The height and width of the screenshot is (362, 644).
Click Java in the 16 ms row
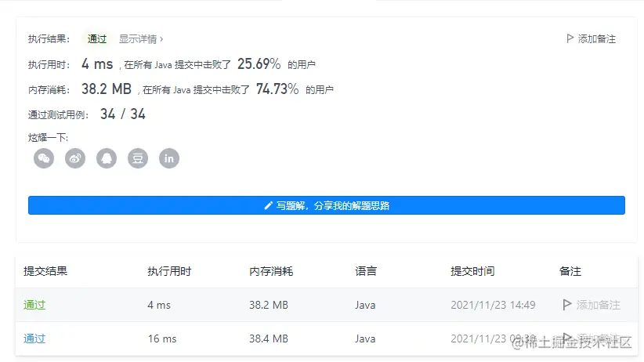click(x=365, y=338)
